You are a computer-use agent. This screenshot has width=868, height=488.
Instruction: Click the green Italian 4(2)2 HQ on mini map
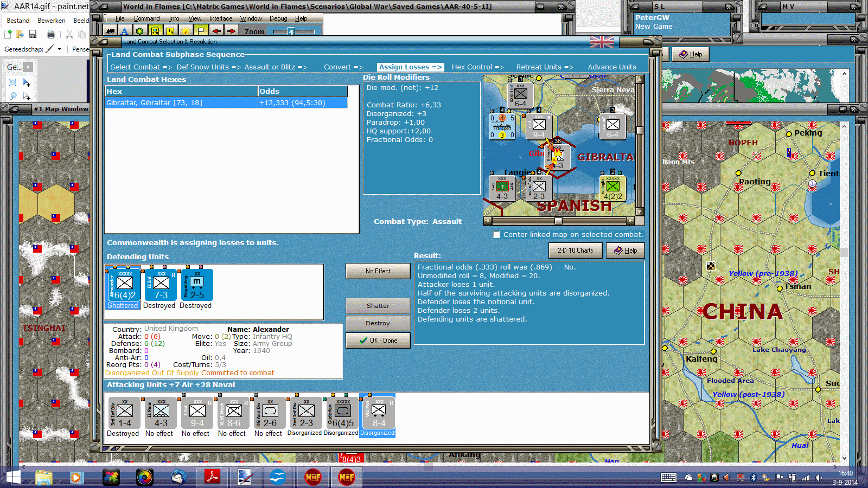(x=613, y=188)
